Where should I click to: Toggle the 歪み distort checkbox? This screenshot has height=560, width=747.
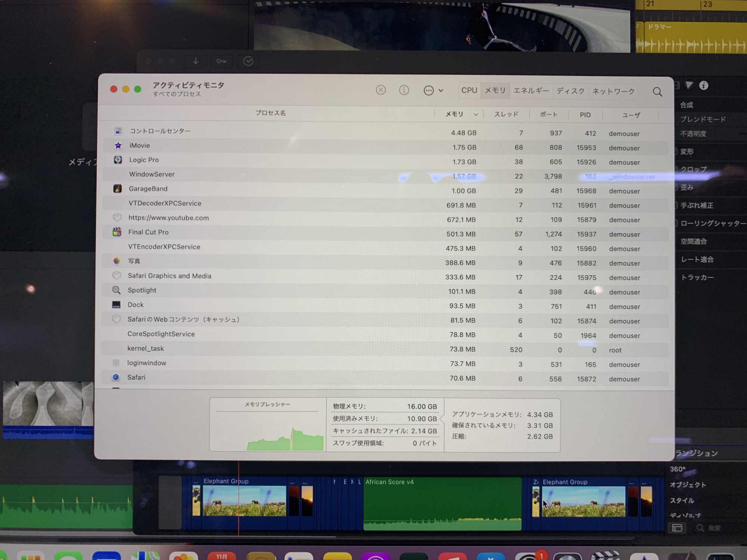(676, 187)
